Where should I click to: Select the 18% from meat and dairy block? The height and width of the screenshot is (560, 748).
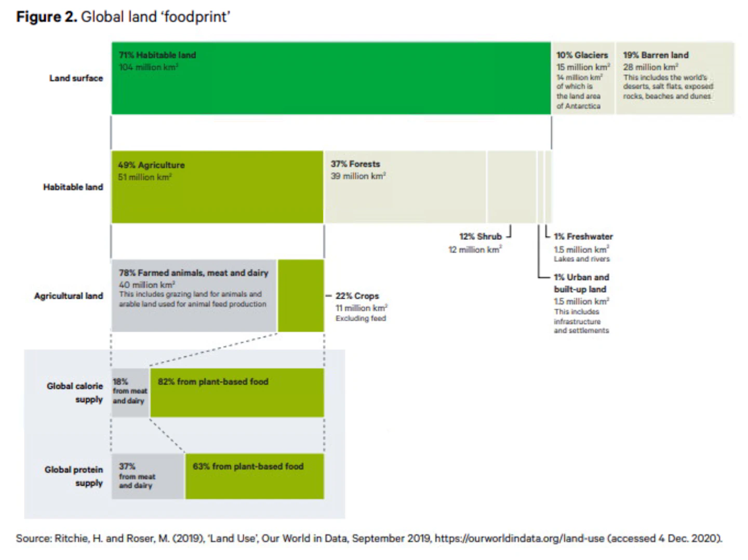(x=130, y=393)
